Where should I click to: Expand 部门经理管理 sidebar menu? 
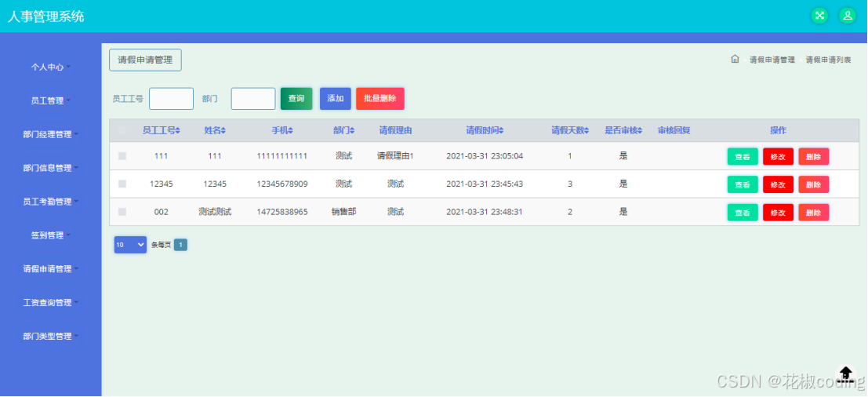[50, 134]
